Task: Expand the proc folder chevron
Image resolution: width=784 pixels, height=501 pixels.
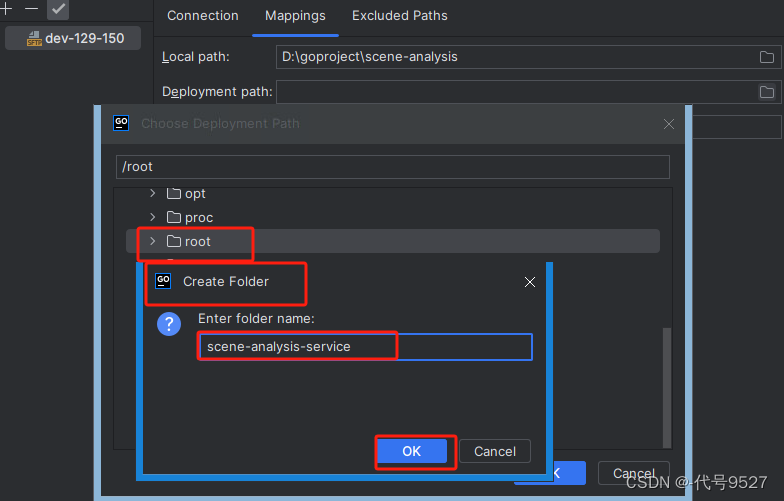Action: 152,217
